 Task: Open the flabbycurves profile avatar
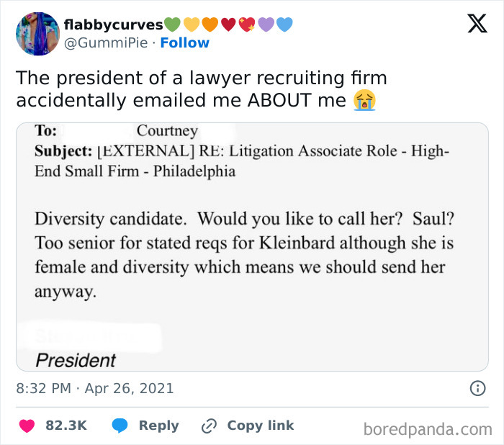pyautogui.click(x=37, y=34)
